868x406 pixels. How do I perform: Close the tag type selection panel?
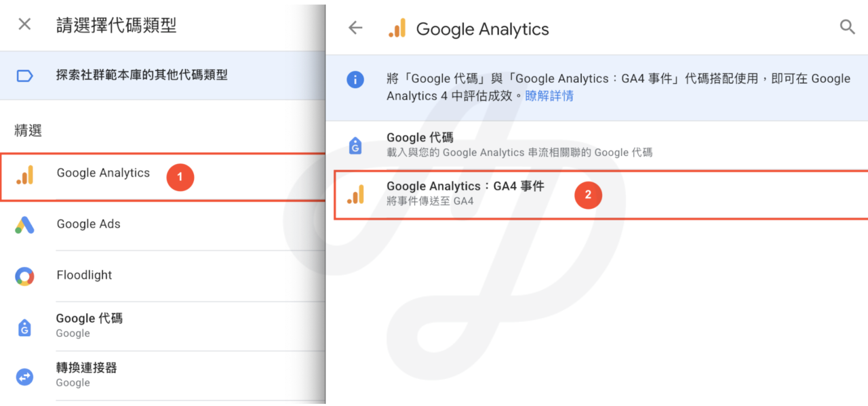(24, 24)
